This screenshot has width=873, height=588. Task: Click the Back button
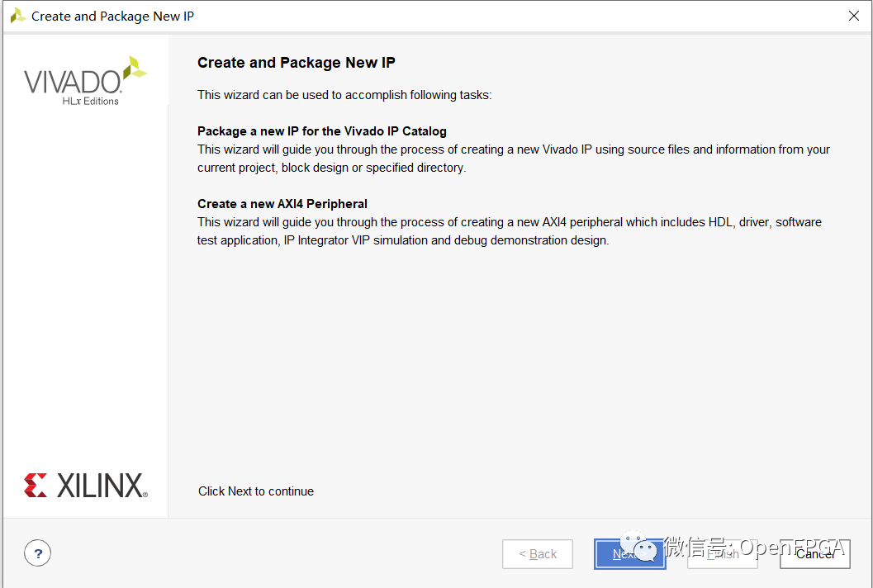pyautogui.click(x=537, y=554)
